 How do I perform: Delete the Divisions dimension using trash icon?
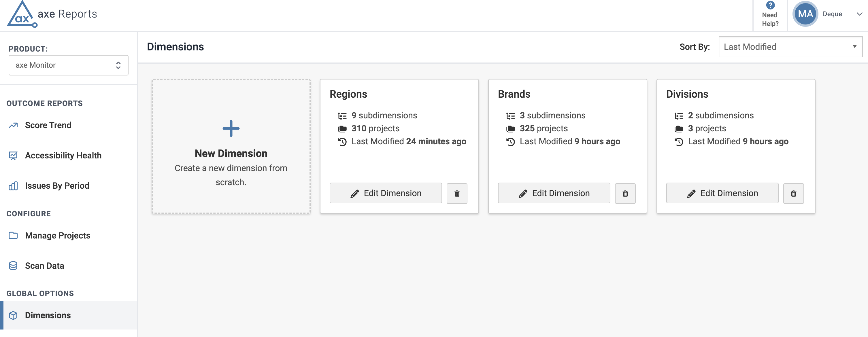pyautogui.click(x=793, y=194)
